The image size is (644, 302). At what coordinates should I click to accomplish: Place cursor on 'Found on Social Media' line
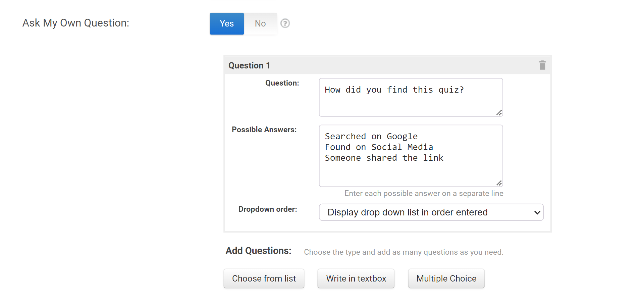tap(379, 147)
